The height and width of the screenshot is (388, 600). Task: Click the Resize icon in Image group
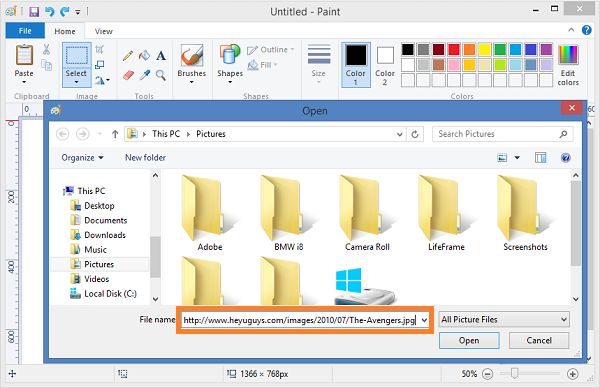99,64
